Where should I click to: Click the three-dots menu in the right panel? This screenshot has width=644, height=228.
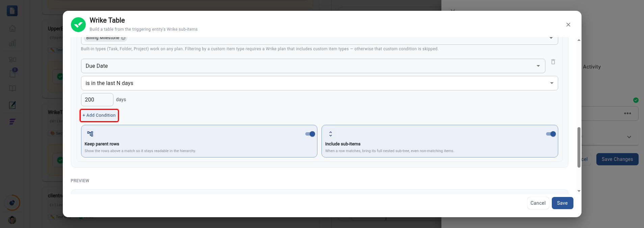[x=627, y=113]
